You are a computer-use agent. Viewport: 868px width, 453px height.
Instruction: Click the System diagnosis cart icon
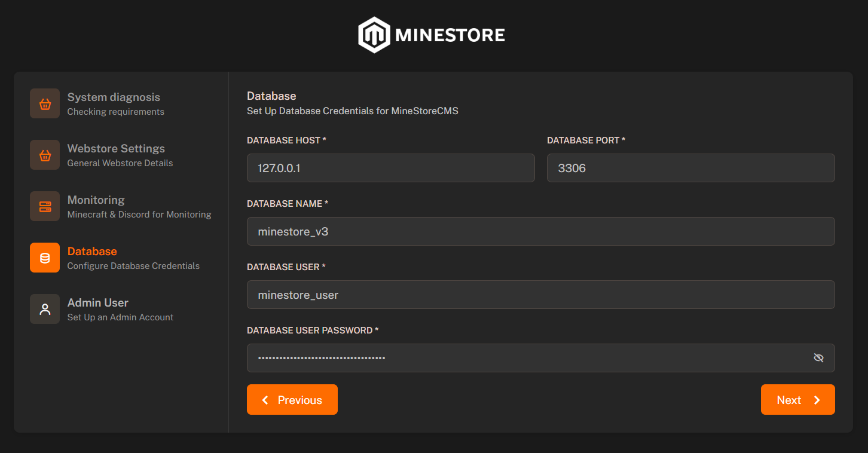tap(45, 103)
